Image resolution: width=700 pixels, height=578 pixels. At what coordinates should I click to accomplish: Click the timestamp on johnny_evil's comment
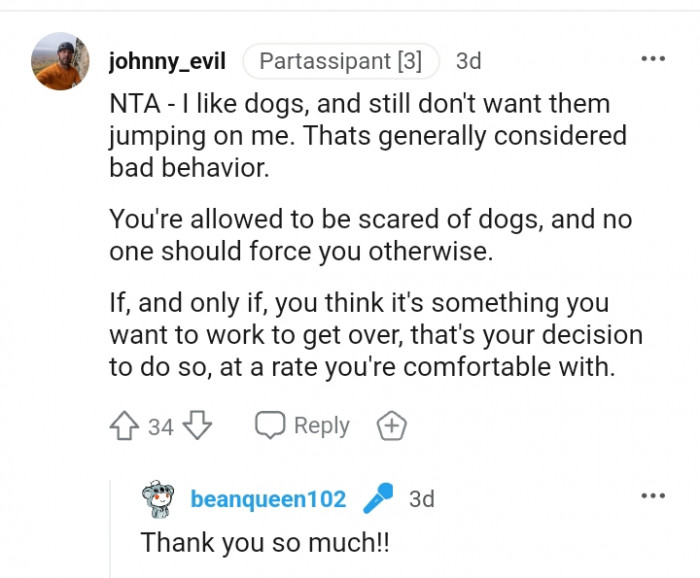click(468, 61)
